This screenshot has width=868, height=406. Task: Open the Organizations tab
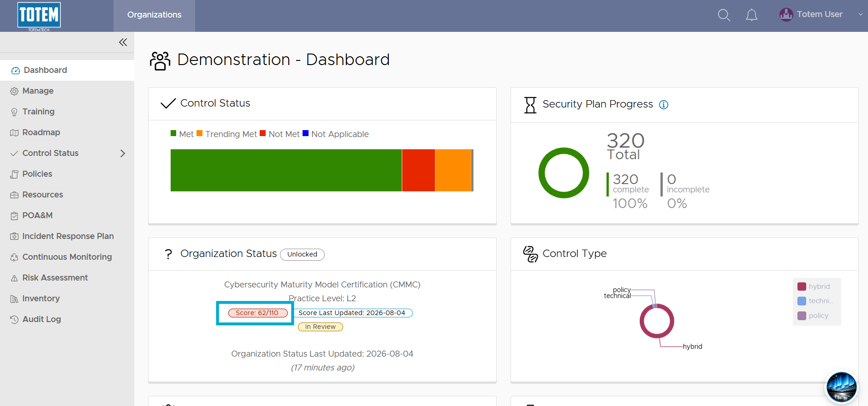[154, 15]
